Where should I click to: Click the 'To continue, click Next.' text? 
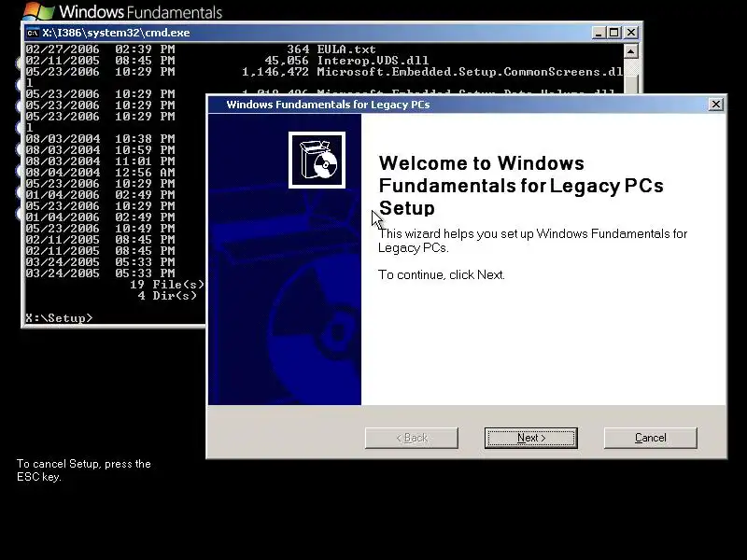(x=441, y=274)
